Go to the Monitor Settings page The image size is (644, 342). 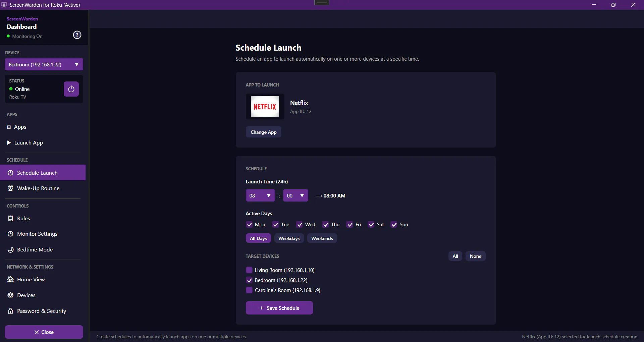tap(43, 234)
